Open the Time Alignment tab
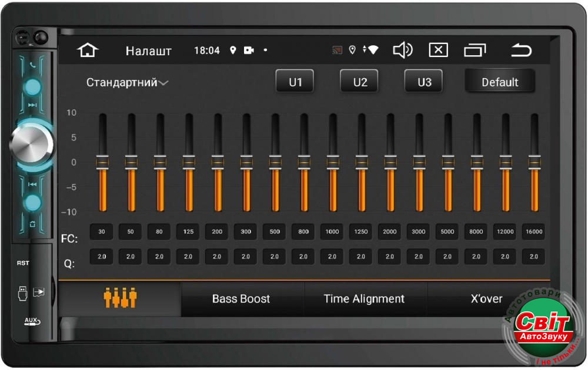This screenshot has width=588, height=370. coord(364,299)
